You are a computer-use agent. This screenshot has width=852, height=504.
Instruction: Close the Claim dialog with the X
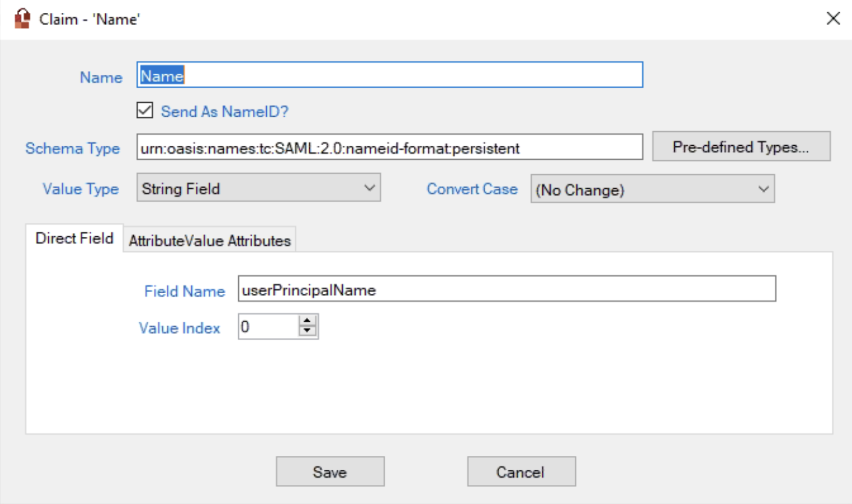[x=833, y=18]
